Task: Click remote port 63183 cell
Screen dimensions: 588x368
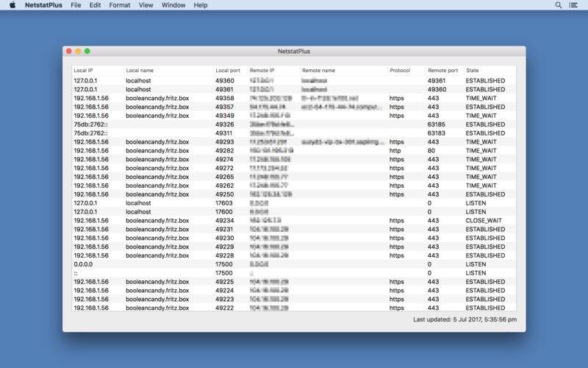Action: coord(437,133)
